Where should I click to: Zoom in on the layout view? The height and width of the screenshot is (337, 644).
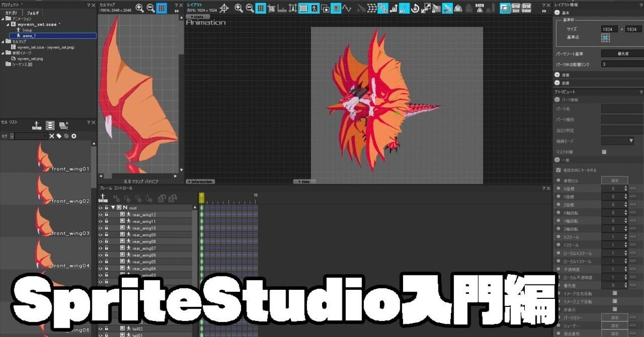239,8
